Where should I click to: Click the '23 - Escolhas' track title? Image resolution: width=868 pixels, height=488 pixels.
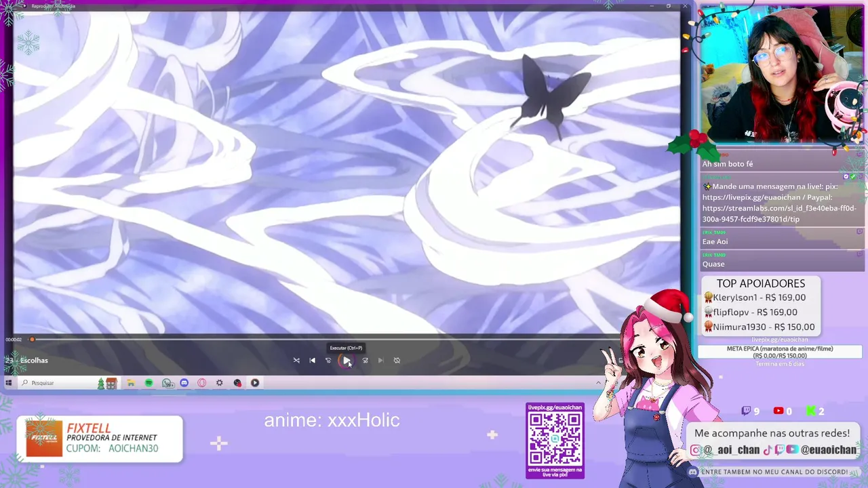tap(27, 361)
